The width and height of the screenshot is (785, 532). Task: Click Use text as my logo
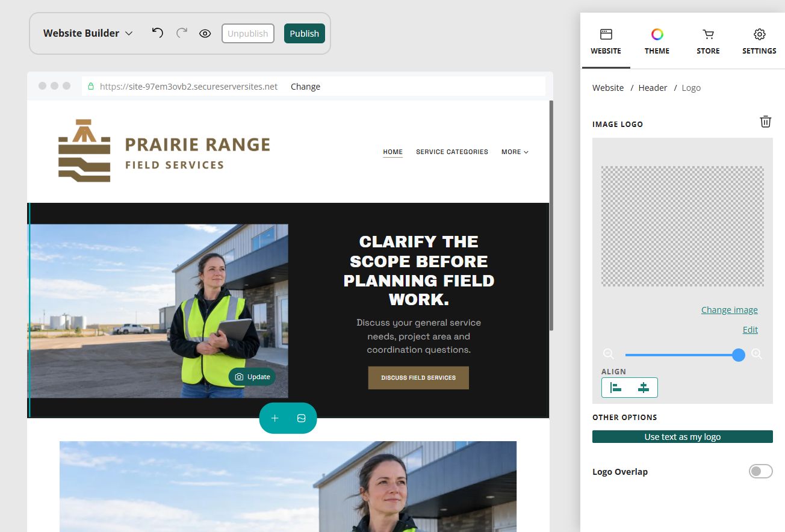click(x=683, y=437)
